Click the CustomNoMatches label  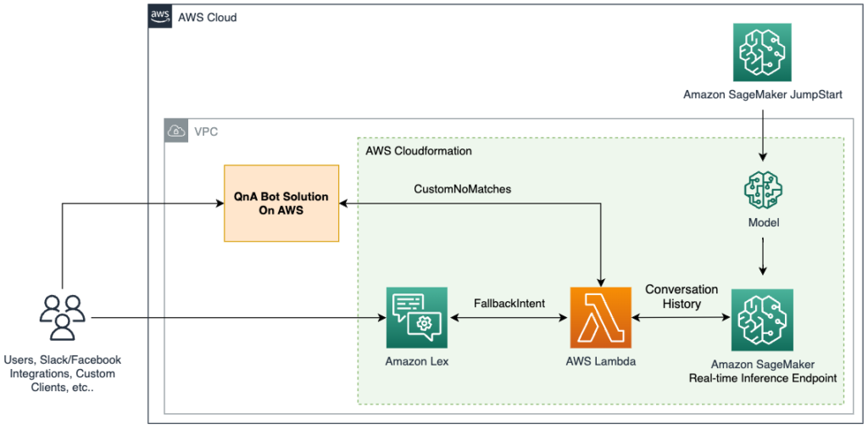(462, 189)
